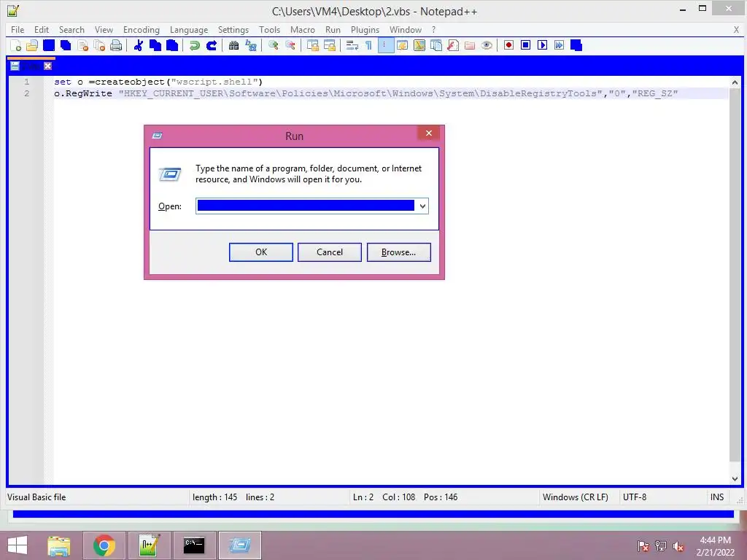Zoom in using the magnifier plus icon
The height and width of the screenshot is (560, 747).
tap(273, 45)
